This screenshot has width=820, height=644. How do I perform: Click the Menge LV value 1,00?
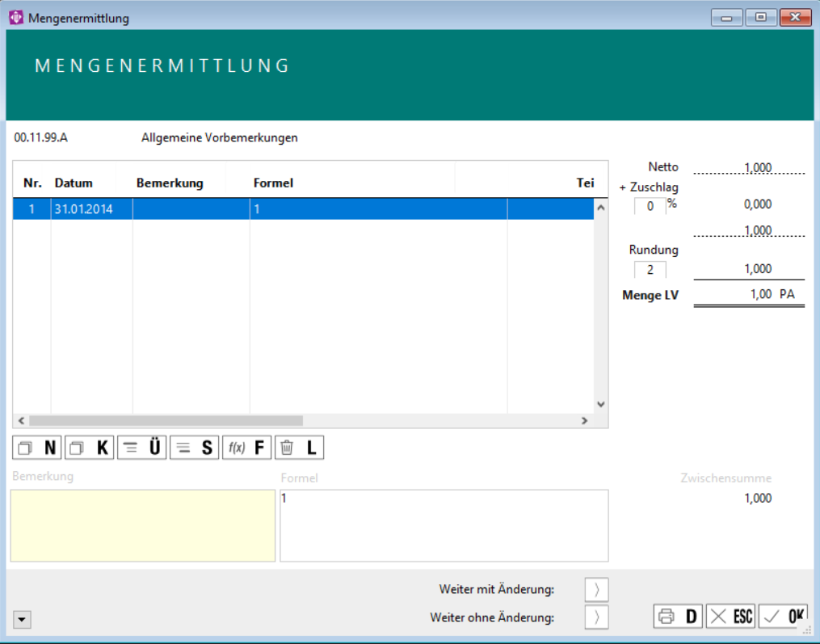(x=761, y=294)
